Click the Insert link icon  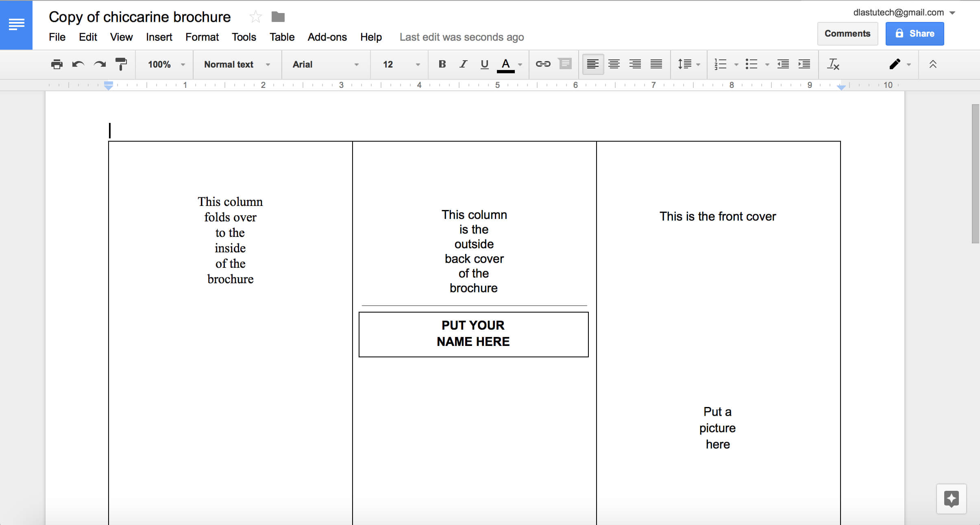point(543,63)
